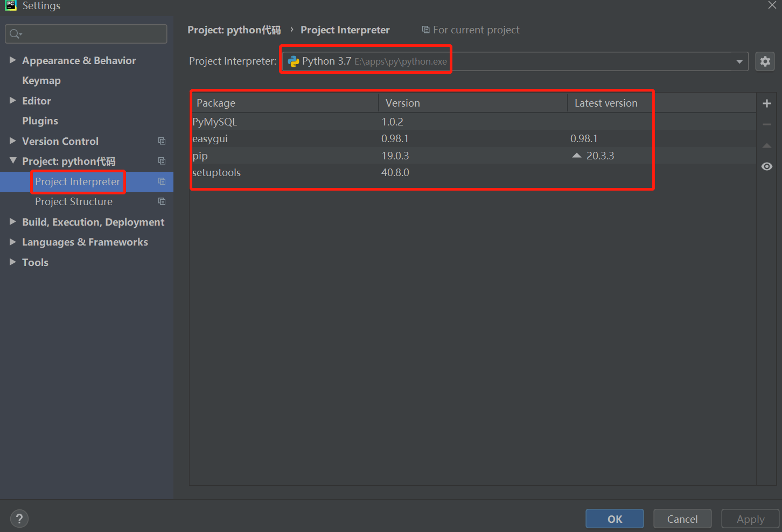This screenshot has width=782, height=532.
Task: Sort by the Package column header
Action: (x=284, y=103)
